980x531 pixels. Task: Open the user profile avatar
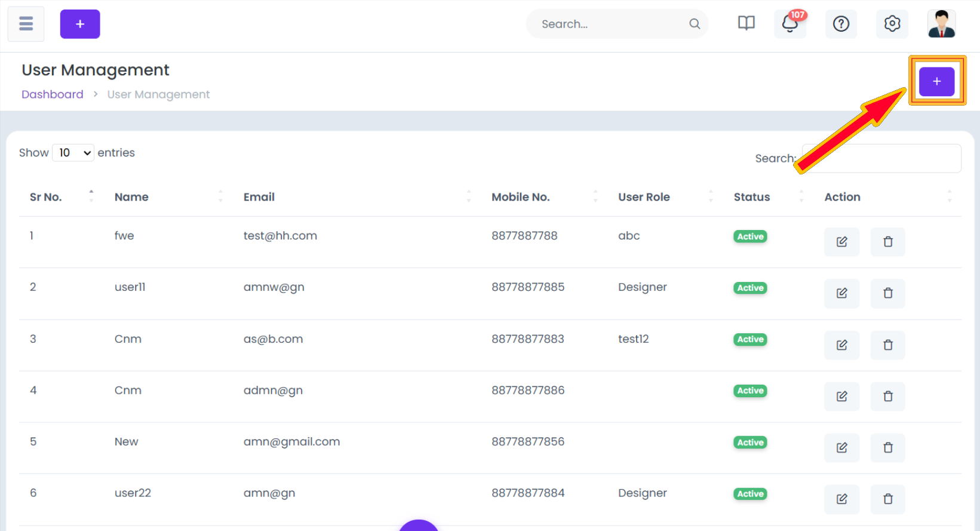pos(942,24)
